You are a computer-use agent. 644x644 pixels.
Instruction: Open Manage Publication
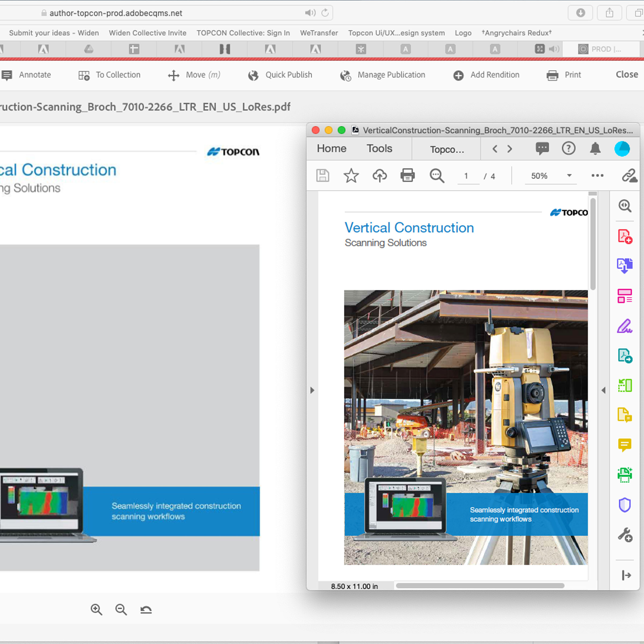pyautogui.click(x=382, y=75)
